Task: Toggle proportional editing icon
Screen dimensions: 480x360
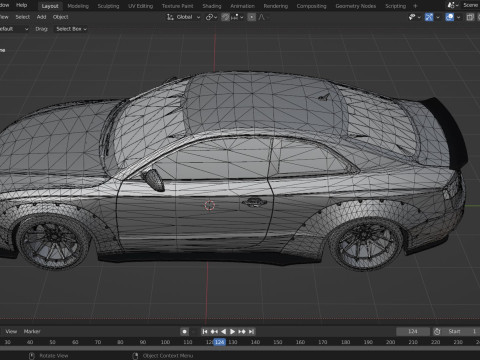Action: click(x=252, y=17)
